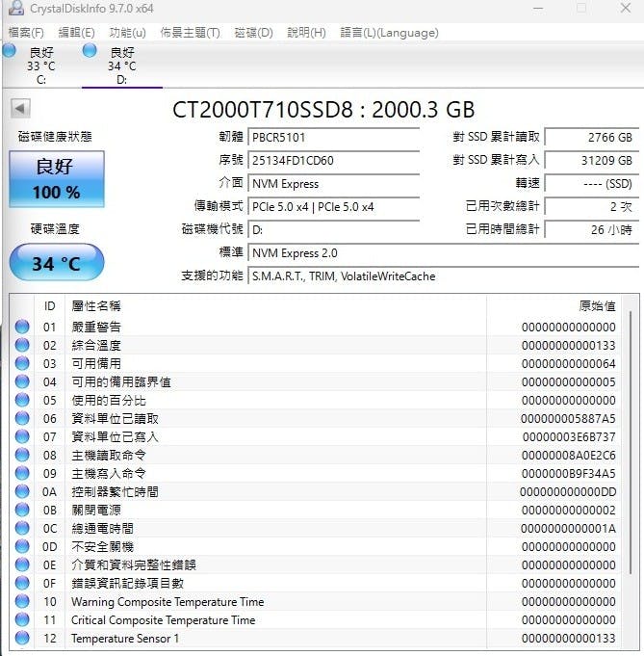Click status orb for Temperature Sensor 1
Image resolution: width=644 pixels, height=656 pixels.
(x=22, y=638)
